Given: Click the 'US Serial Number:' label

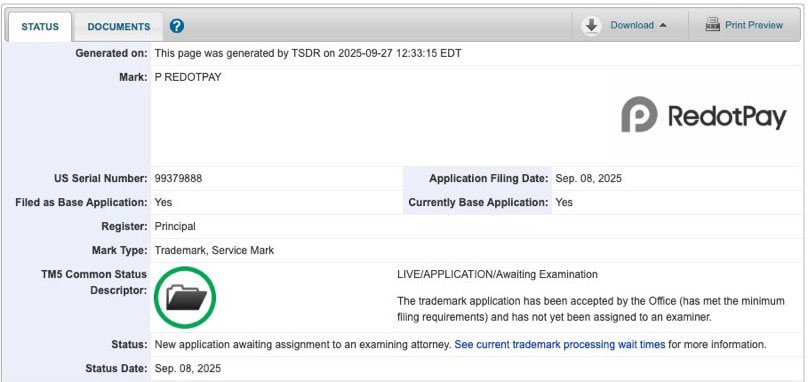Looking at the screenshot, I should point(100,179).
